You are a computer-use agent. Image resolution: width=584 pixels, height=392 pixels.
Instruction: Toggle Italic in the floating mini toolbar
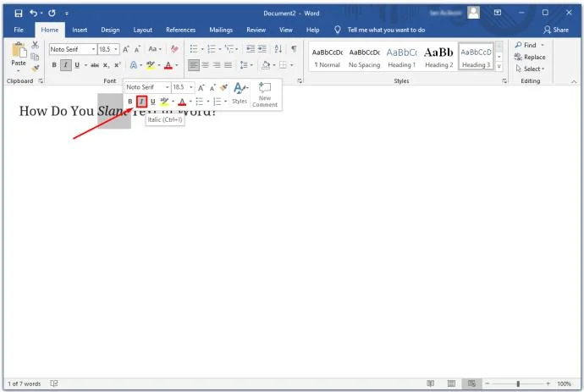[x=141, y=102]
